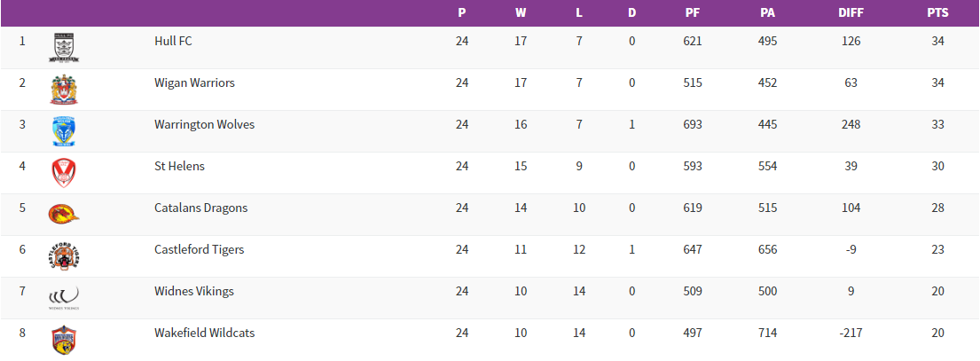Click the St Helens club crest
This screenshot has height=361, width=980.
coord(65,173)
